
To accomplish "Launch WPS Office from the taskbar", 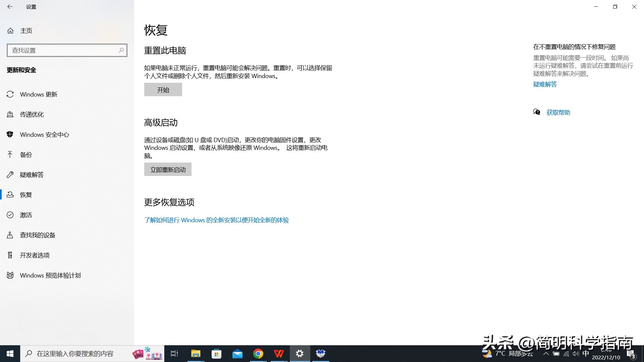I will tap(279, 353).
